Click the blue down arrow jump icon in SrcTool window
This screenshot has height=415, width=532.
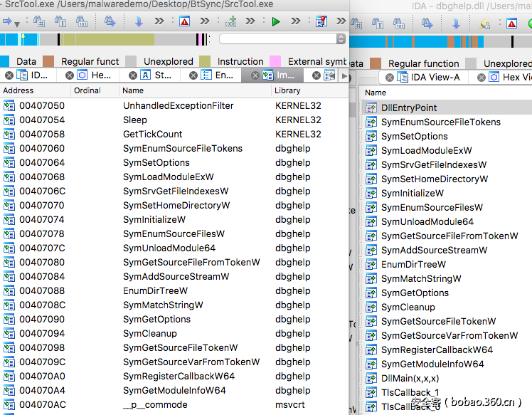click(x=139, y=22)
